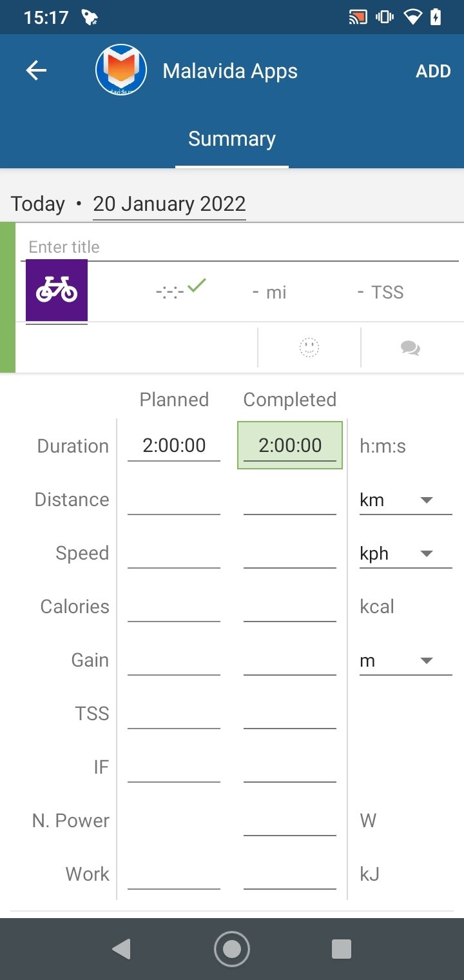Tap the back arrow in header
Viewport: 464px width, 980px height.
[x=36, y=70]
